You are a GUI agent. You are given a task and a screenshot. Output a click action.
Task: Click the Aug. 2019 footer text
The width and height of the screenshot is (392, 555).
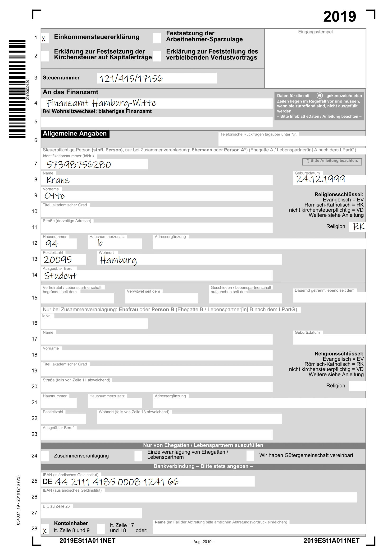click(x=202, y=542)
